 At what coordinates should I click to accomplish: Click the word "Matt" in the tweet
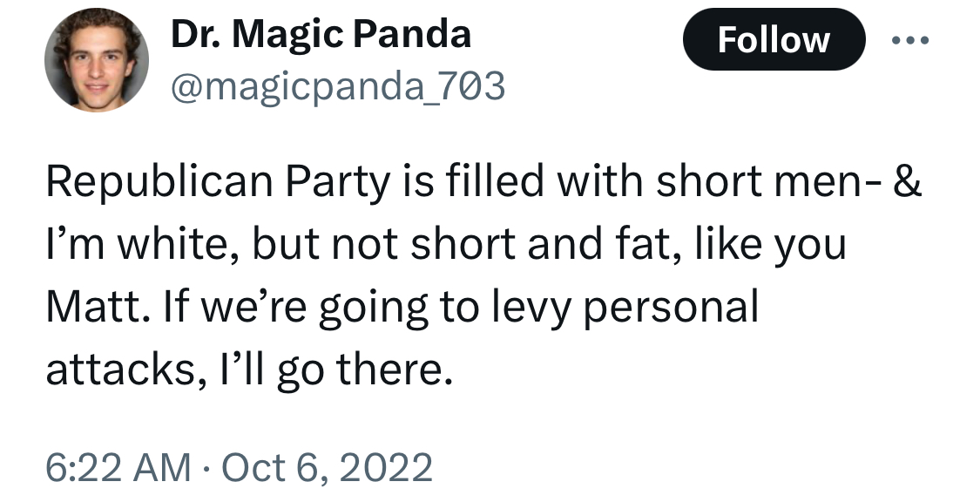click(x=94, y=306)
